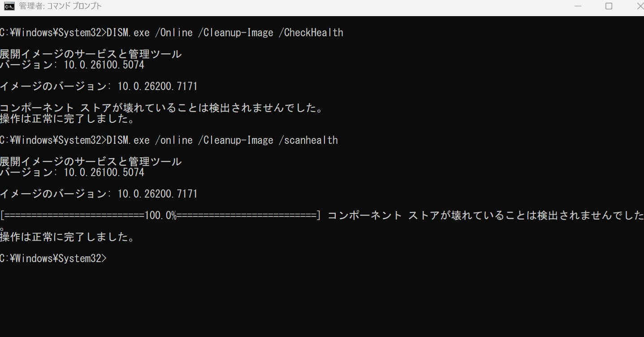The height and width of the screenshot is (337, 644).
Task: Click the first バージョン: 10.0.26100.5074 line
Action: pyautogui.click(x=72, y=65)
